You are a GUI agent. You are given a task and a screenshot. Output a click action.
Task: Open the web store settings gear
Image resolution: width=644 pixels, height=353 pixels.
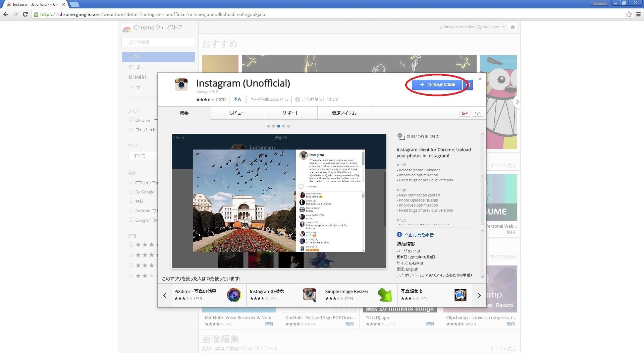(x=513, y=27)
